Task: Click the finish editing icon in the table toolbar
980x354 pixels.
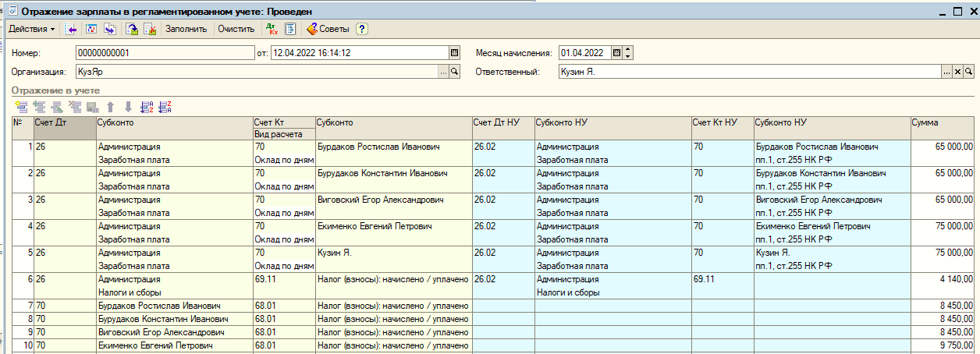Action: coord(92,107)
